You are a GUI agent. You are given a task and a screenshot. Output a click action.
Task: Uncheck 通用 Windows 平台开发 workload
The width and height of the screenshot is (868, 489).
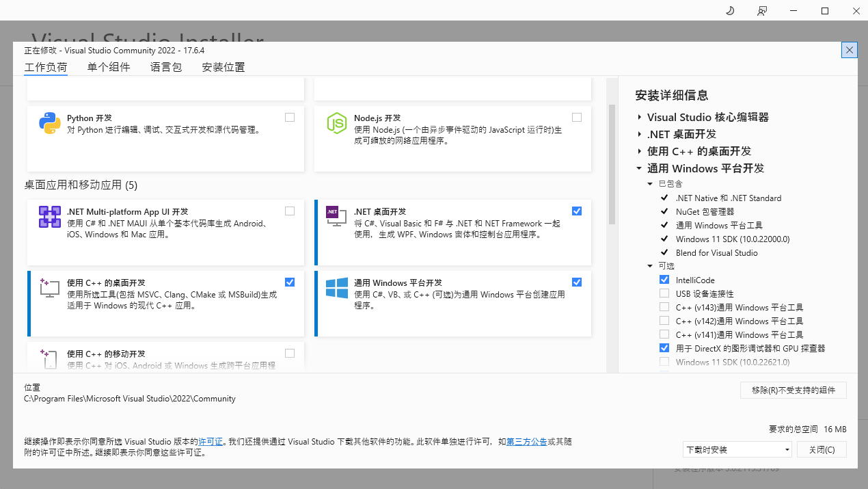point(577,282)
